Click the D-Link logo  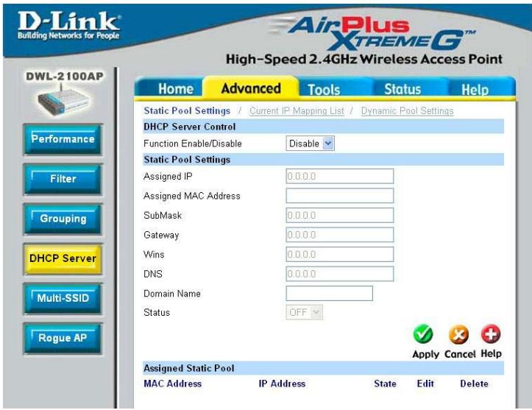[x=69, y=25]
